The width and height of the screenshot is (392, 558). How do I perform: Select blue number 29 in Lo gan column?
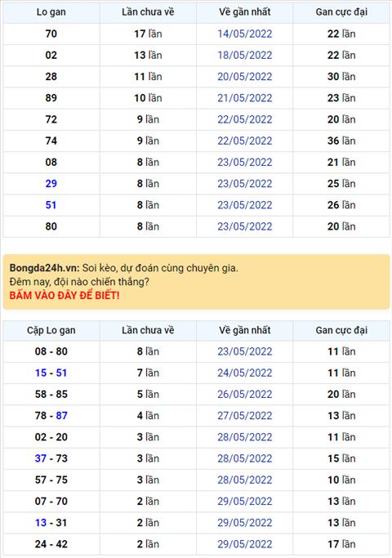[x=51, y=184]
